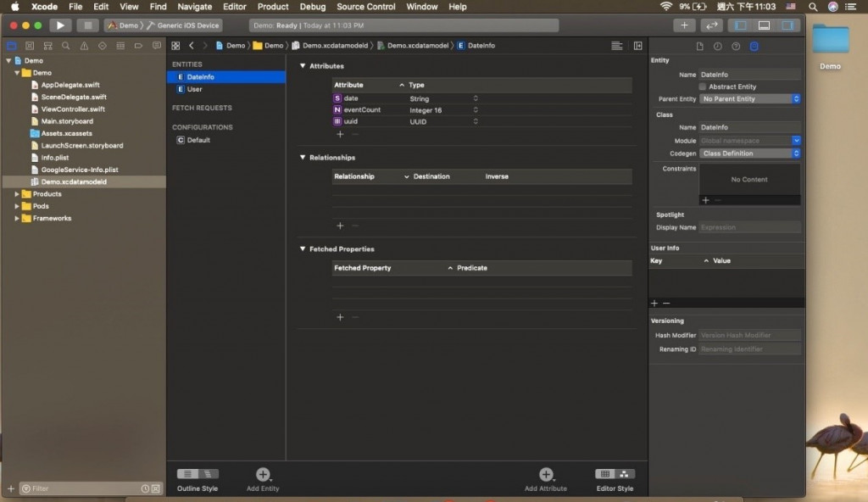Expand the Frameworks folder
Image resolution: width=868 pixels, height=502 pixels.
tap(17, 218)
